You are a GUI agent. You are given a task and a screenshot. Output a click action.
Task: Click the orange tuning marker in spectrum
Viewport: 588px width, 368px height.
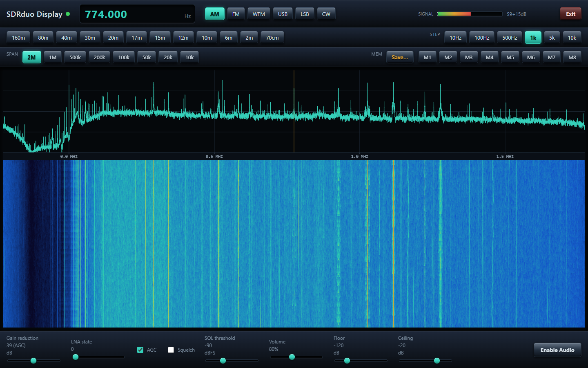pos(294,111)
